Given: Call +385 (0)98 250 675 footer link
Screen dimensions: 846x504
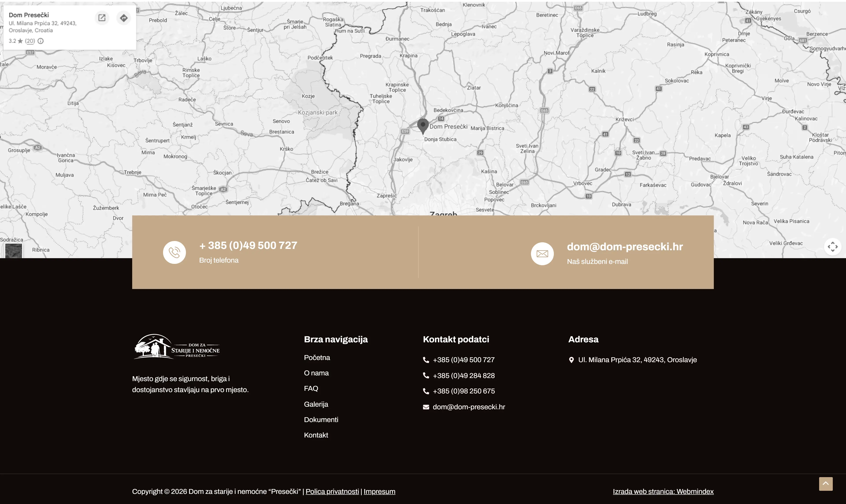Looking at the screenshot, I should tap(464, 391).
